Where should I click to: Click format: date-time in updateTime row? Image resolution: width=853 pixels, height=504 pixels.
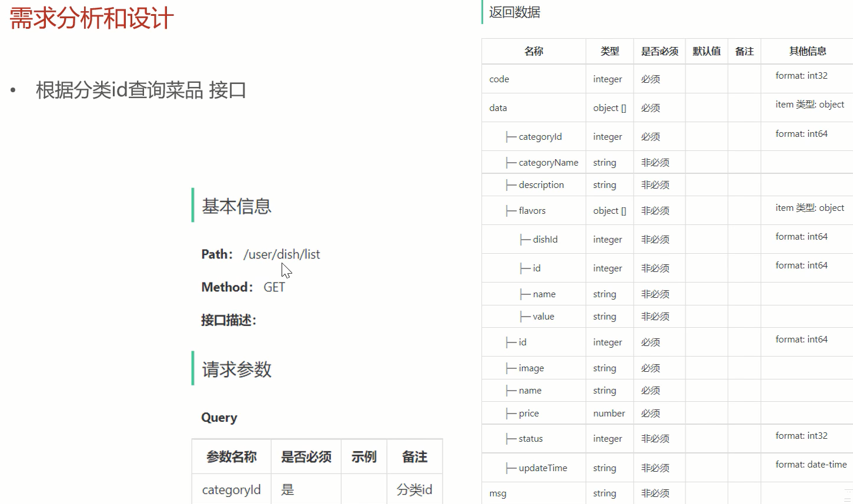coord(811,465)
